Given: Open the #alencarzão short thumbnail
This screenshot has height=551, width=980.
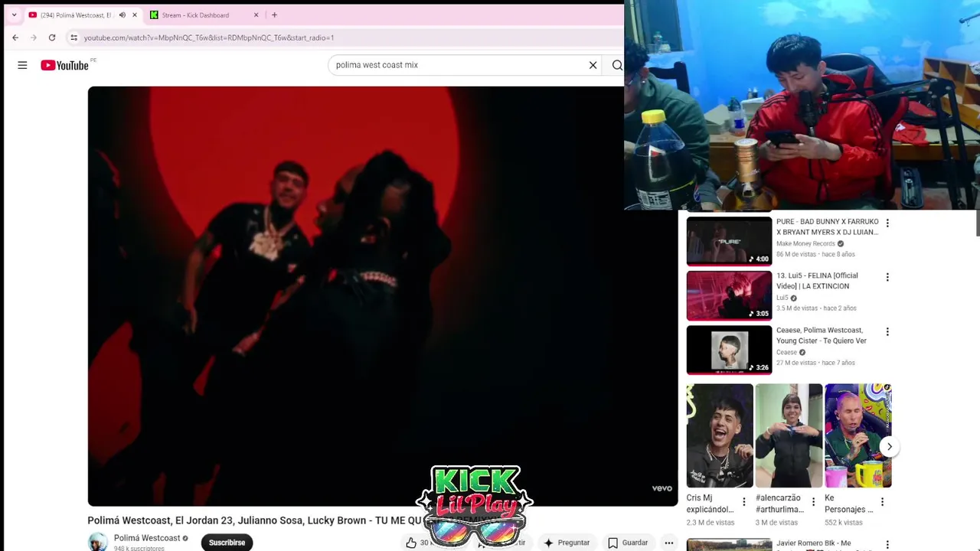Looking at the screenshot, I should [789, 435].
